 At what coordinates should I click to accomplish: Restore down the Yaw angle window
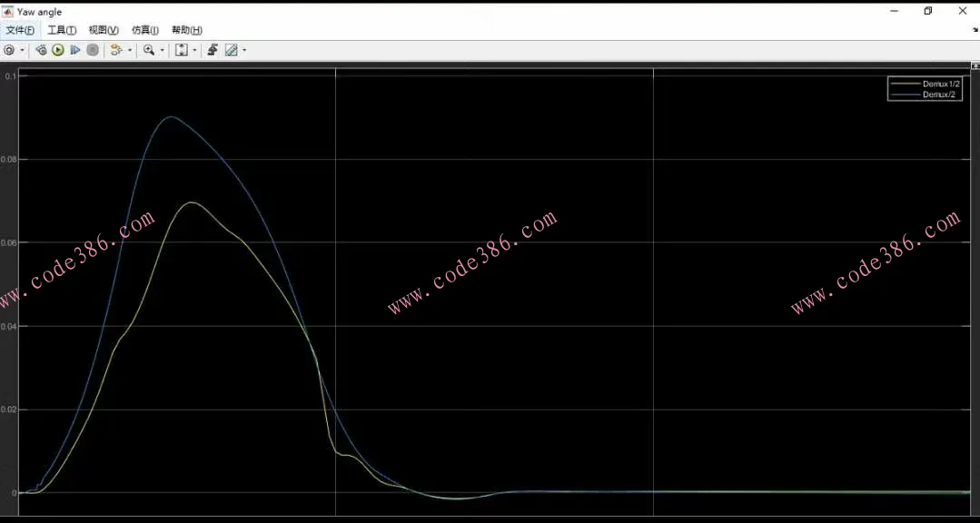[928, 11]
